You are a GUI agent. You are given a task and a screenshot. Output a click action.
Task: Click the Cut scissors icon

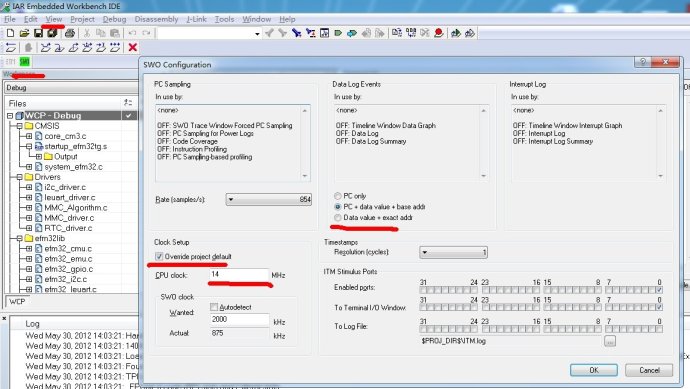tap(87, 33)
